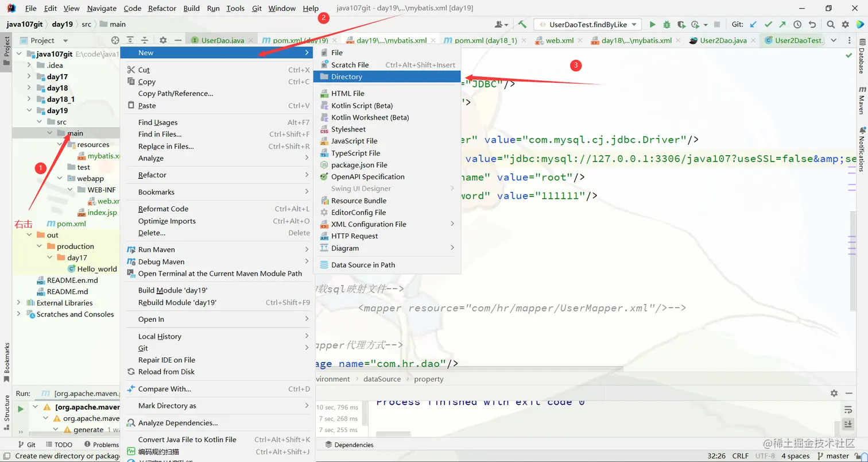Click the 32:26 cursor position indicator
The width and height of the screenshot is (868, 462).
pos(716,456)
